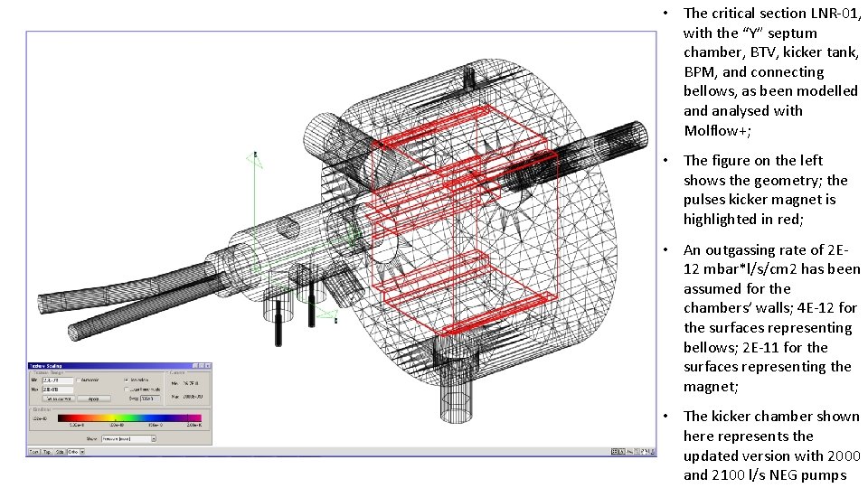
Task: Switch to the Top view
Action: coord(46,452)
